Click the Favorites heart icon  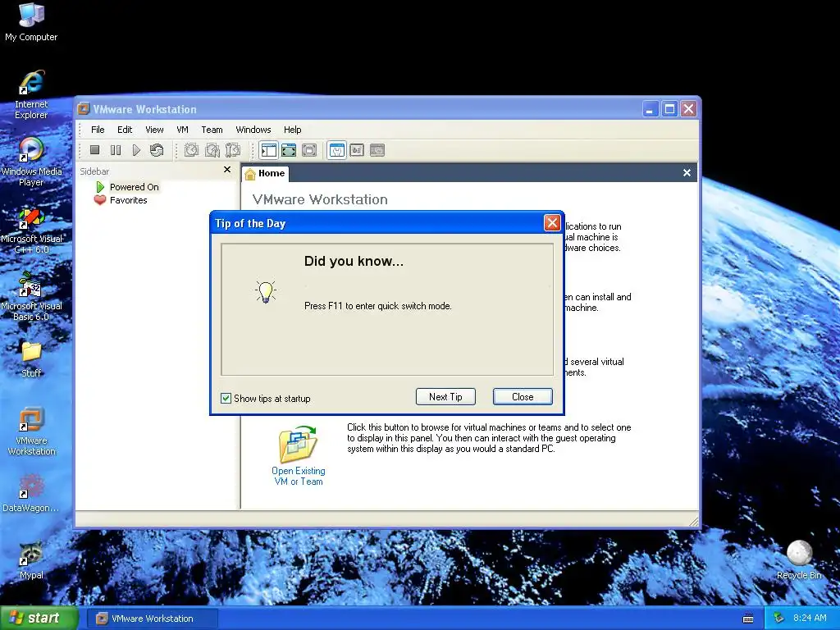coord(99,200)
